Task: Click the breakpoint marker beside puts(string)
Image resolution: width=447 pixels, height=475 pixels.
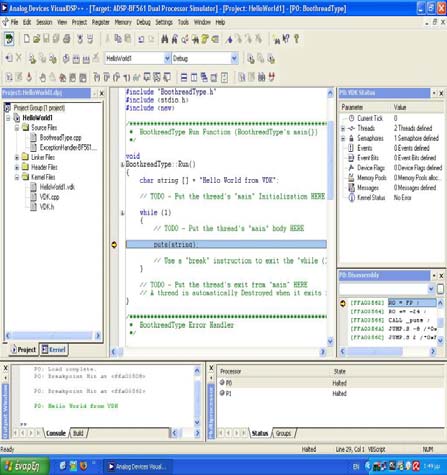Action: click(x=114, y=245)
